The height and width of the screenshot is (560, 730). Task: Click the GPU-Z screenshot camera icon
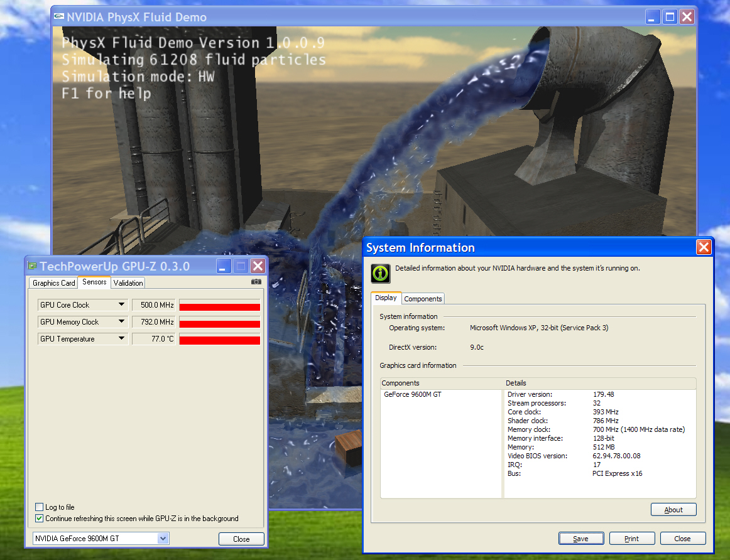coord(256,281)
